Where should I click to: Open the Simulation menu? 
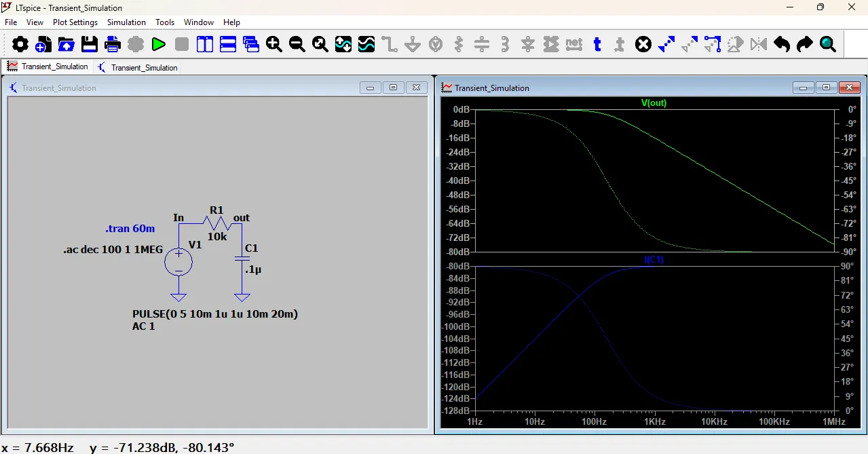click(x=126, y=22)
